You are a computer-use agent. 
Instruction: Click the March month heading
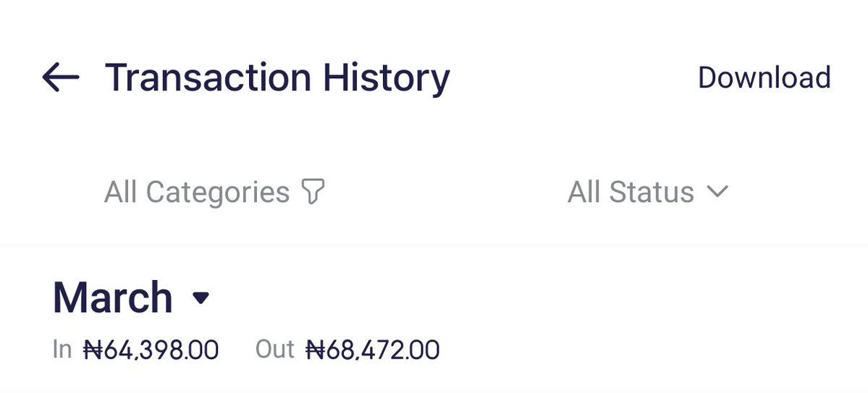113,297
